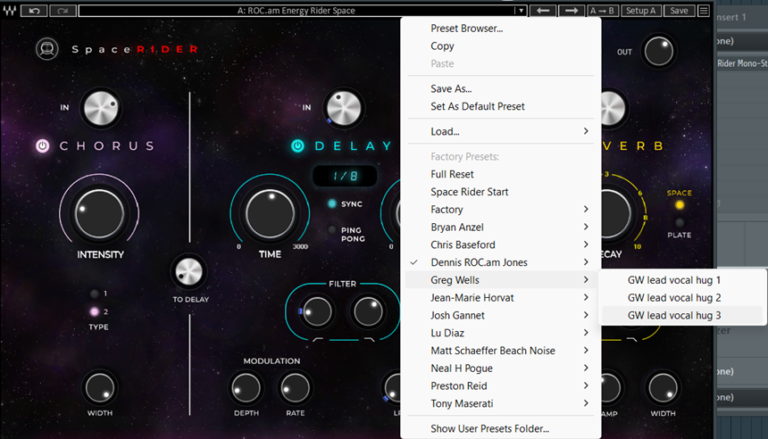The height and width of the screenshot is (439, 768).
Task: Expand Bryan Anzel presets
Action: (501, 227)
